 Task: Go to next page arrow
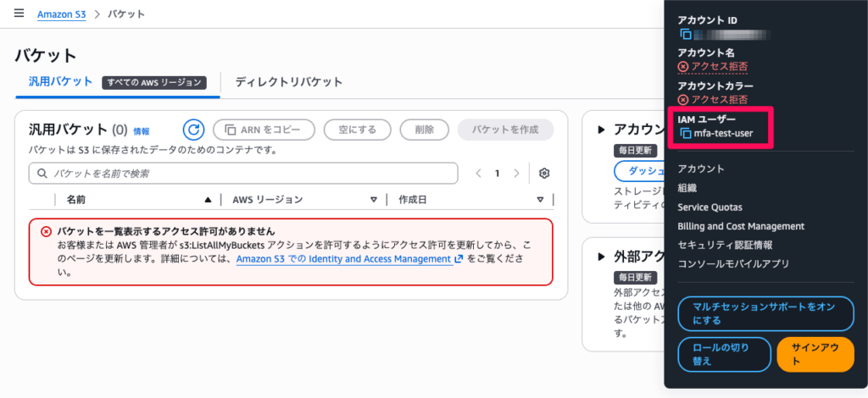(x=517, y=174)
